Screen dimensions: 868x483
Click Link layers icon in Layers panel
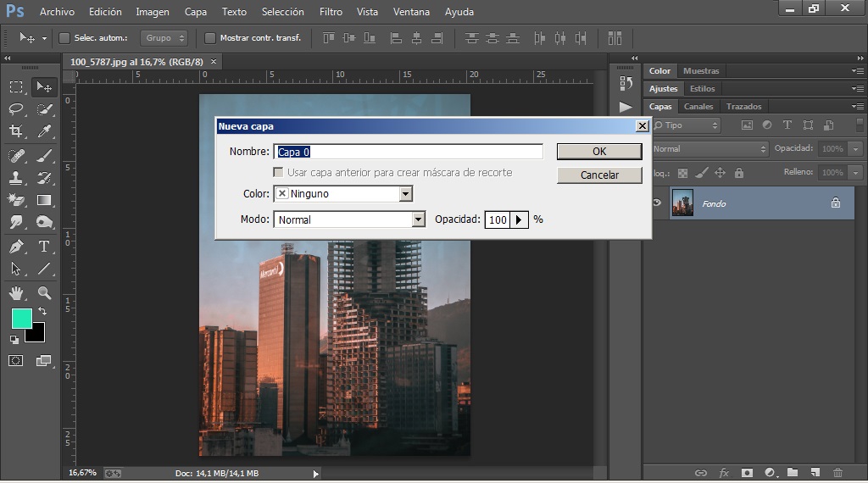click(701, 473)
